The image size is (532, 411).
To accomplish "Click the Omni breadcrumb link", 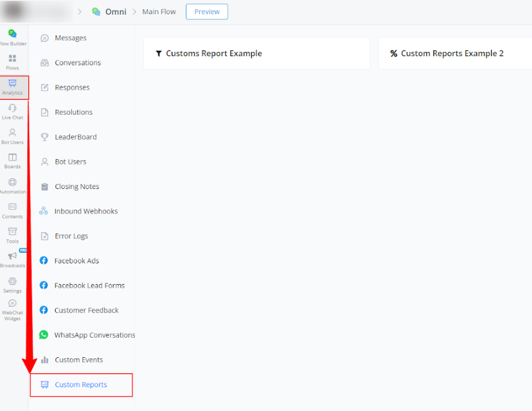I will coord(115,12).
